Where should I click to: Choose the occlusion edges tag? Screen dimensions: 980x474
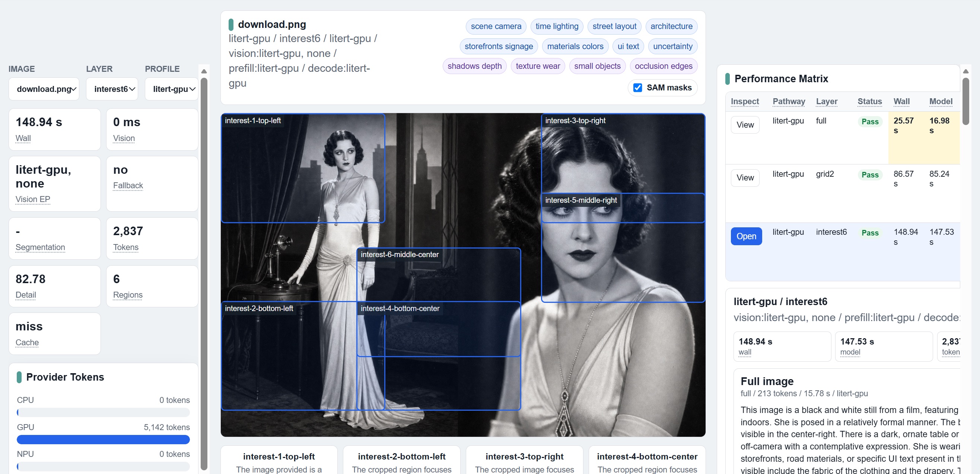[663, 66]
